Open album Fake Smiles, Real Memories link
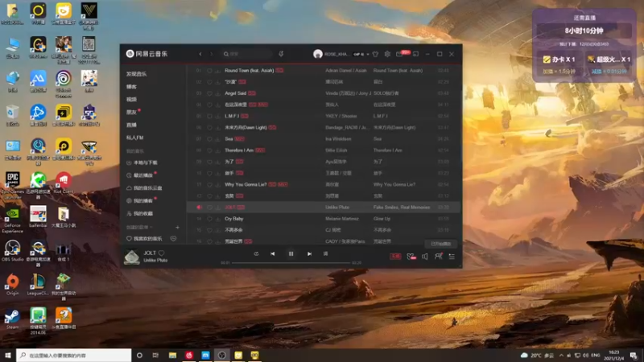 [x=401, y=208]
